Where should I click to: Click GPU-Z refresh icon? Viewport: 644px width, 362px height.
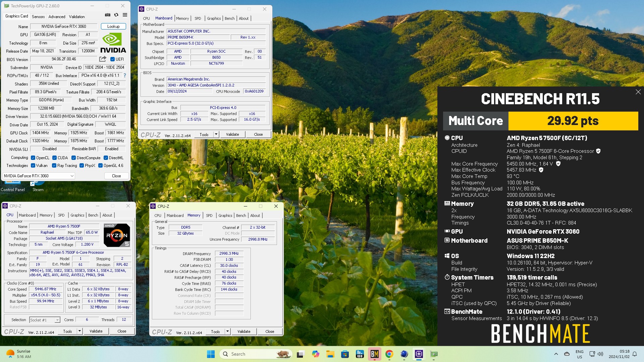click(116, 15)
